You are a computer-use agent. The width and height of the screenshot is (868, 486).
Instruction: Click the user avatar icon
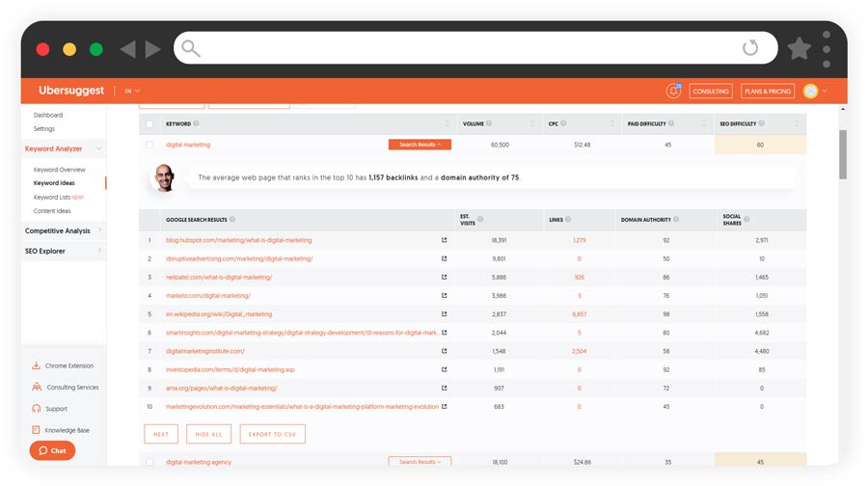click(x=810, y=91)
